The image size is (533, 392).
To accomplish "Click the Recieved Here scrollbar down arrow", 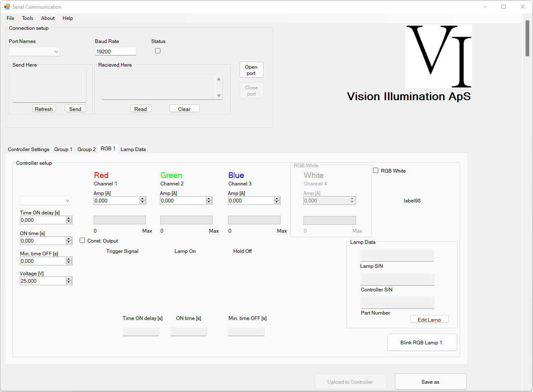I will coord(219,96).
